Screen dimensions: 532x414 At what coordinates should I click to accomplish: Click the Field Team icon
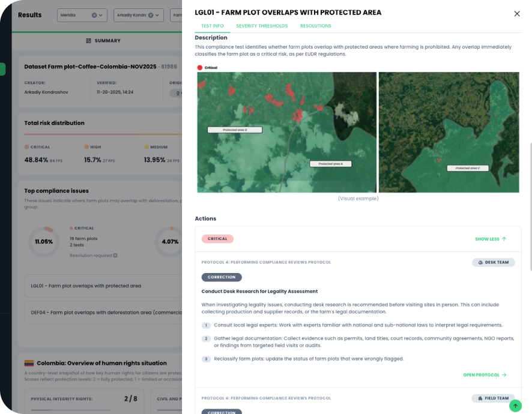[x=480, y=398]
